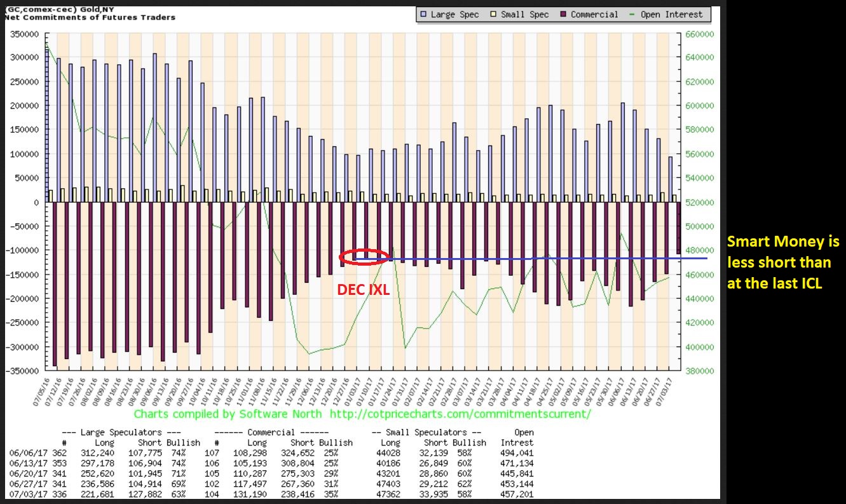Click the Small Spec legend color swatch

(493, 14)
